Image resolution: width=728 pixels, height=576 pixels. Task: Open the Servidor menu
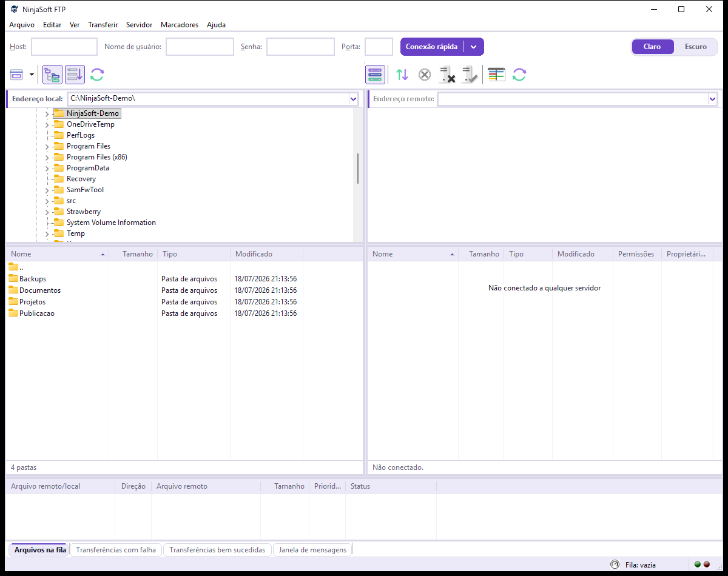(x=140, y=25)
